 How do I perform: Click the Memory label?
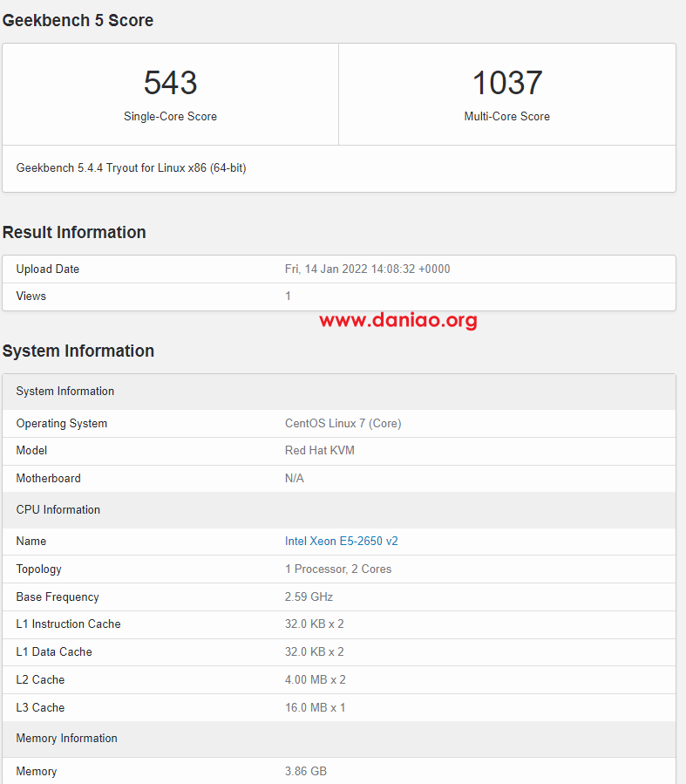click(37, 772)
